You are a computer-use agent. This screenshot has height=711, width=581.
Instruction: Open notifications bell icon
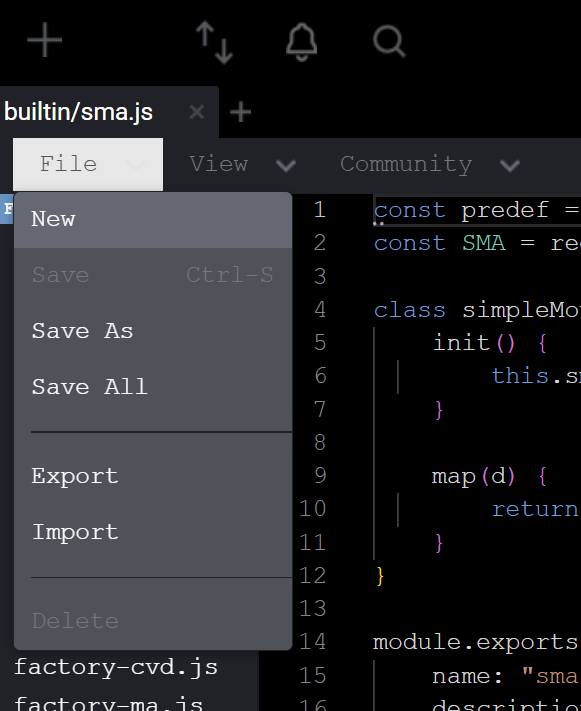click(x=301, y=41)
